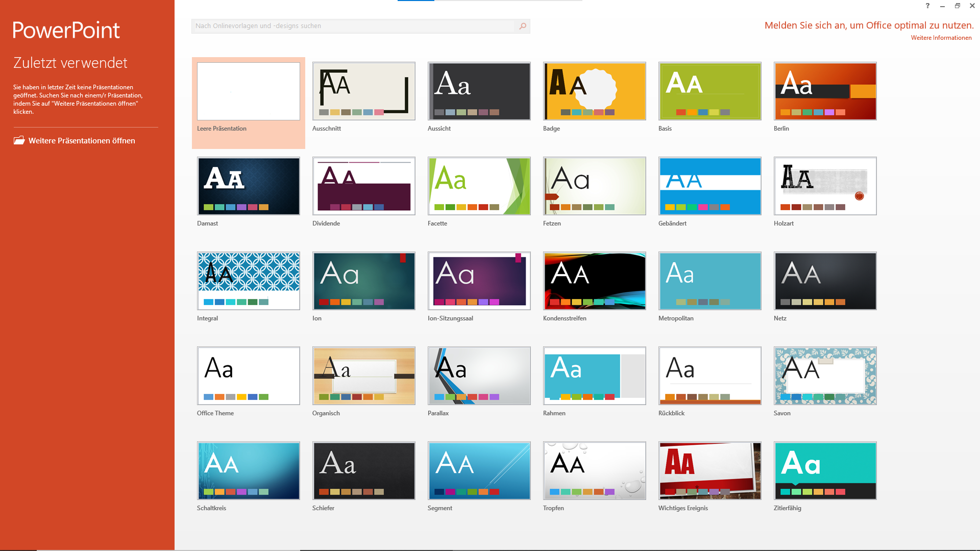The image size is (980, 551).
Task: Select the Berlin theme thumbnail
Action: (x=825, y=91)
